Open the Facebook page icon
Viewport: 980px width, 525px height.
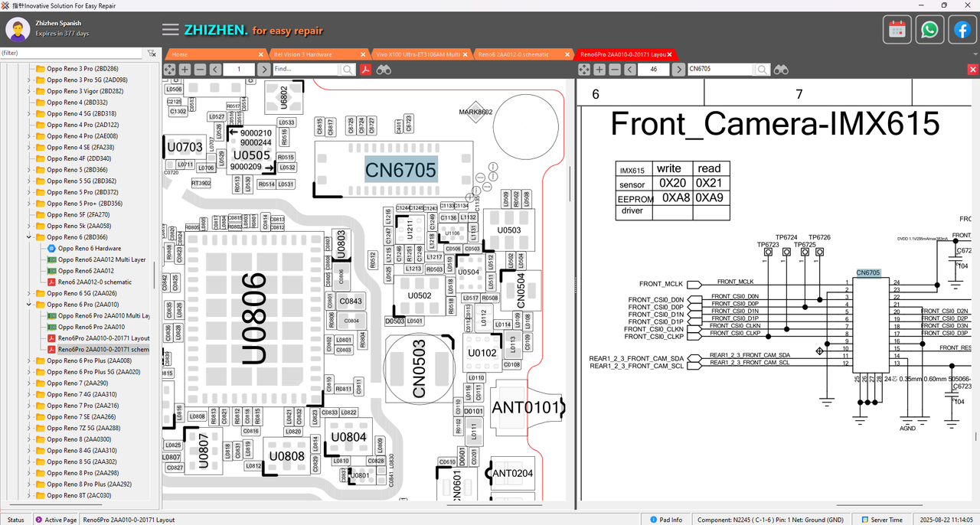[x=962, y=30]
